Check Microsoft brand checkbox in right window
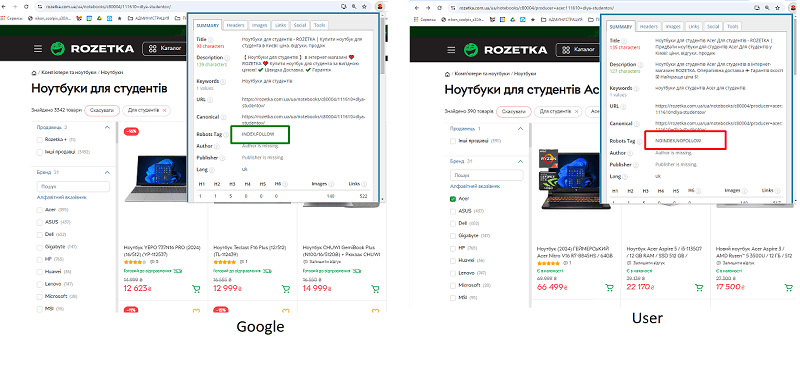 (x=453, y=285)
